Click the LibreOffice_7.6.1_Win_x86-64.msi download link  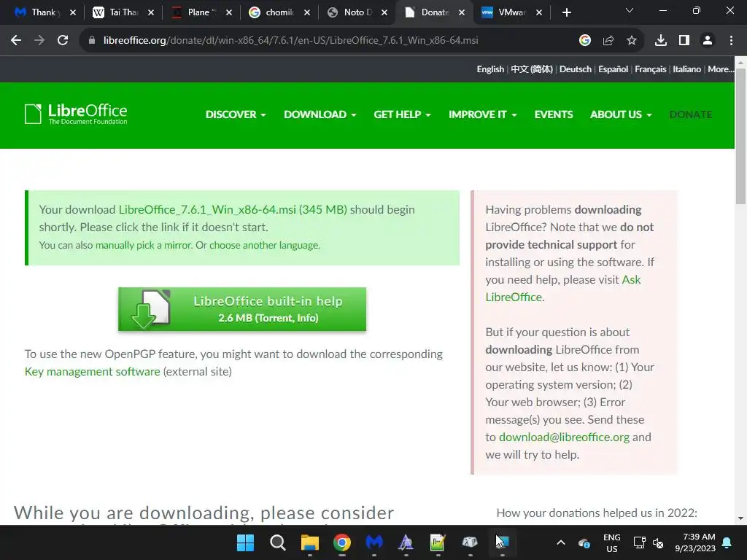(x=233, y=209)
